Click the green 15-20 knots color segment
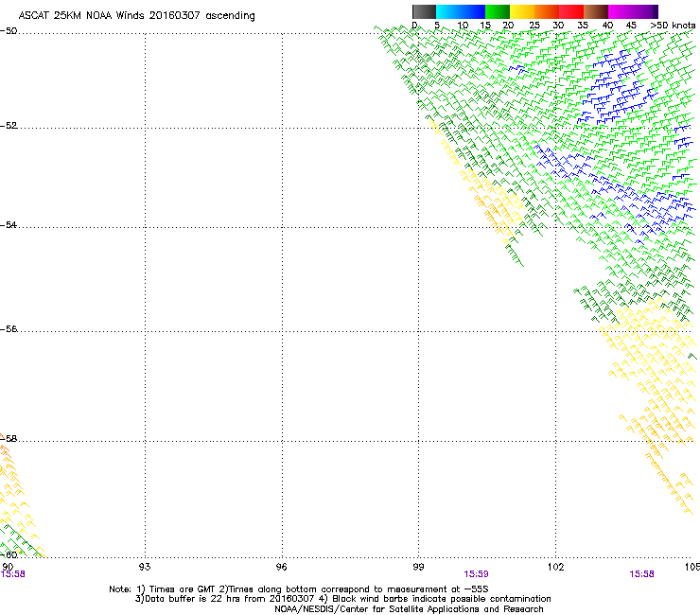 (x=498, y=11)
